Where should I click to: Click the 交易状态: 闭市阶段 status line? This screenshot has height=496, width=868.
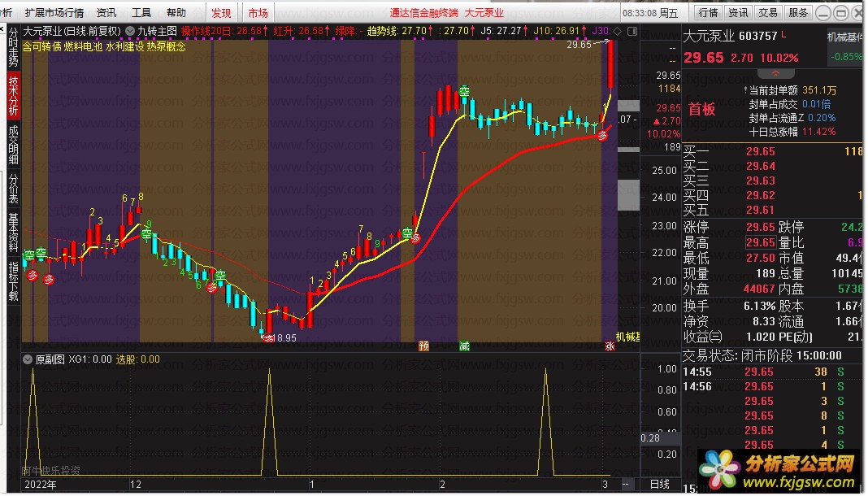click(x=762, y=355)
